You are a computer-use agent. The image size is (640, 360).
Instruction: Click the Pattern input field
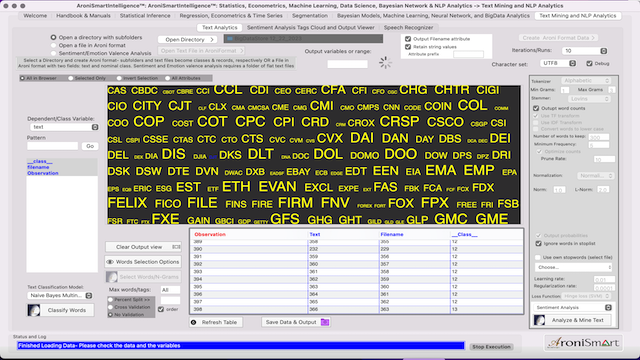point(52,146)
